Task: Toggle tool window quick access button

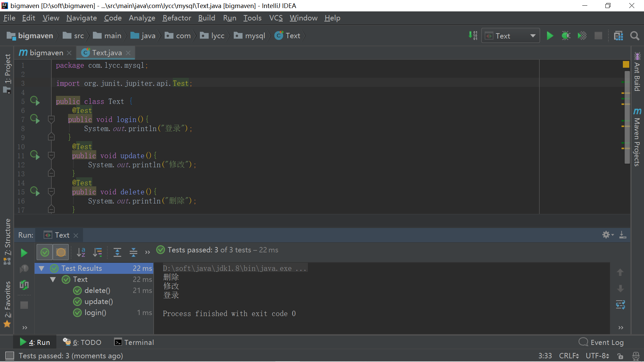Action: [10, 356]
